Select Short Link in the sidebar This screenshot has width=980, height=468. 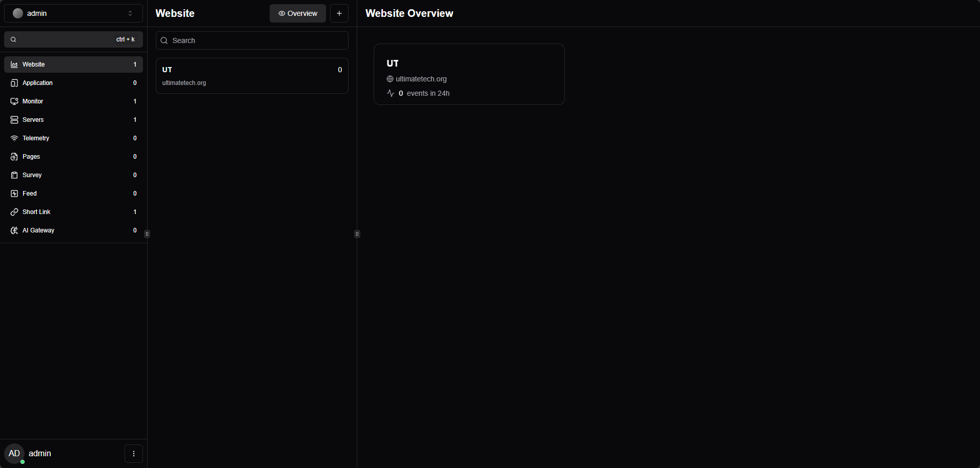[x=73, y=212]
